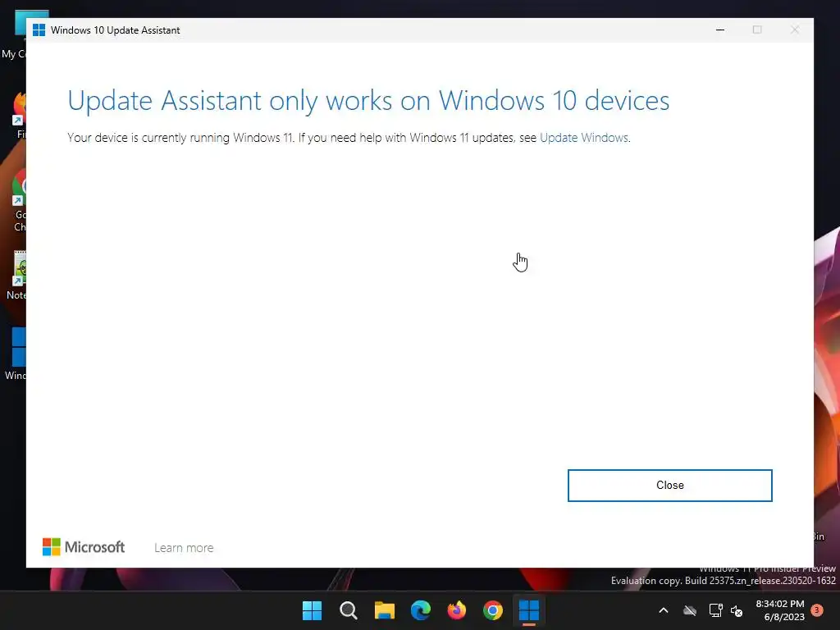Open the network status tray icon

pos(715,610)
